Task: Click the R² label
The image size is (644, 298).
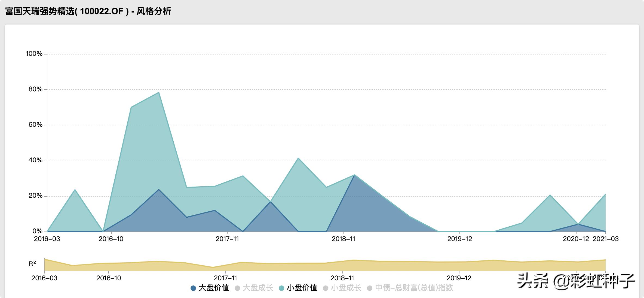Action: pyautogui.click(x=32, y=264)
